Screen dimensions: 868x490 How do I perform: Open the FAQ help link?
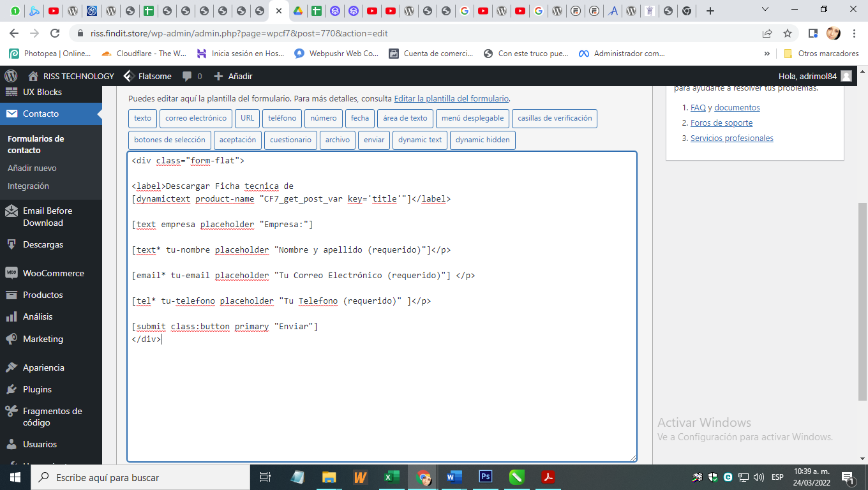698,108
